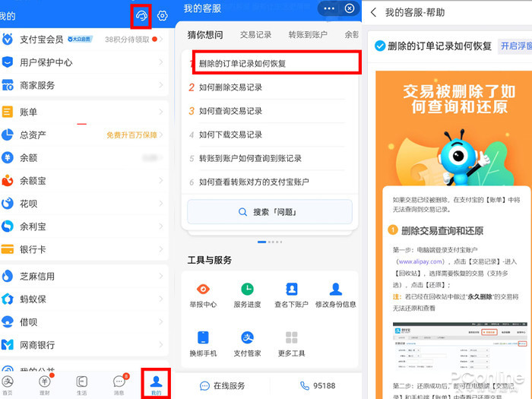Switch to Wealth (理财) tab in bottom bar
The image size is (532, 399).
click(x=45, y=385)
